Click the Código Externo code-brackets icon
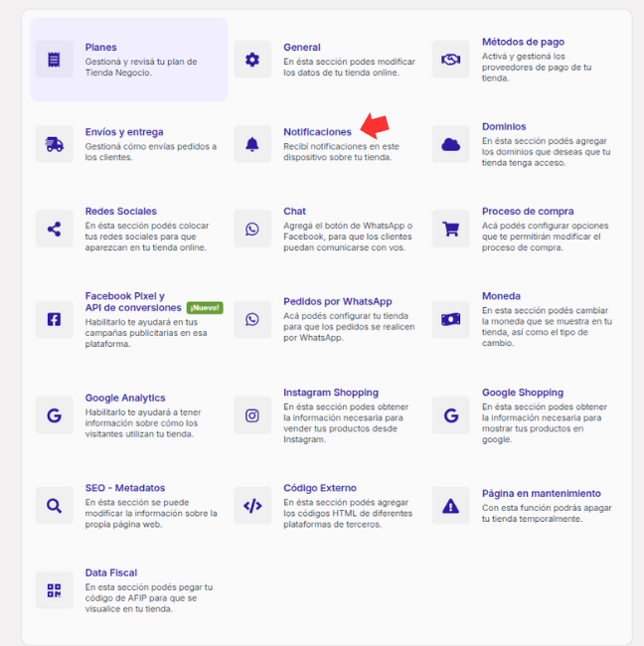Viewport: 644px width, 646px height. [252, 506]
